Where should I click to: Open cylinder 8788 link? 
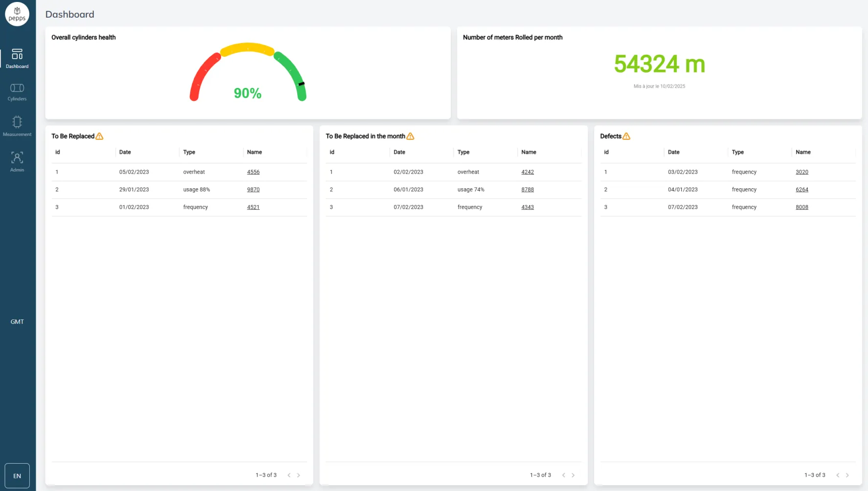(527, 190)
